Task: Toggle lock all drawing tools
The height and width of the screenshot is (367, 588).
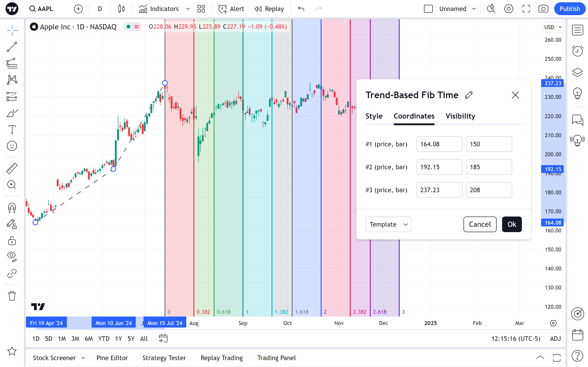Action: click(12, 241)
